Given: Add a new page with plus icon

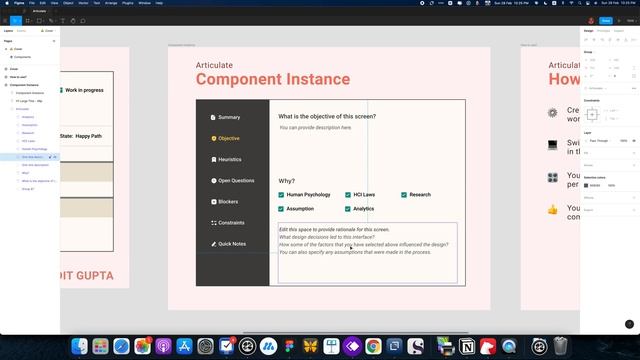Looking at the screenshot, I should (x=54, y=41).
